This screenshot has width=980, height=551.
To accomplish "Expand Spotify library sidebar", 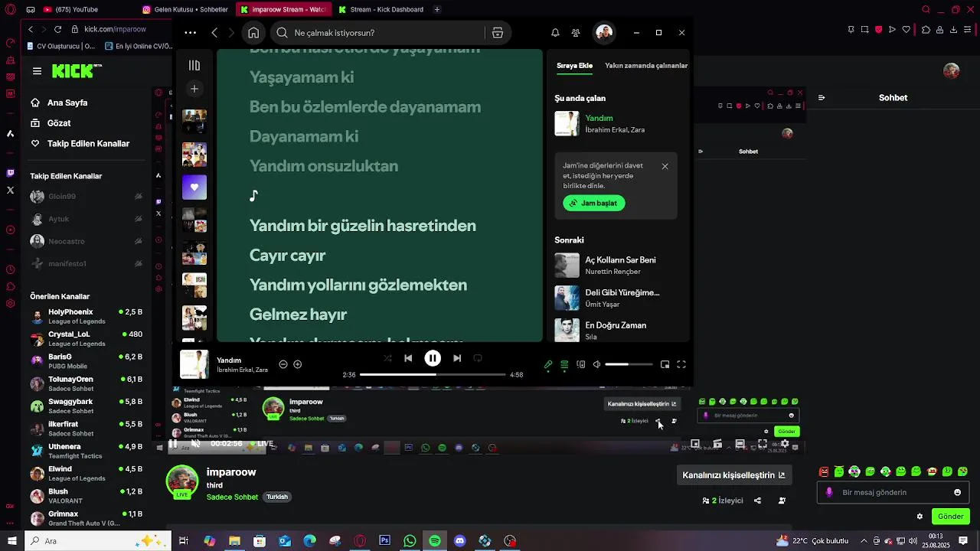I will click(x=194, y=66).
